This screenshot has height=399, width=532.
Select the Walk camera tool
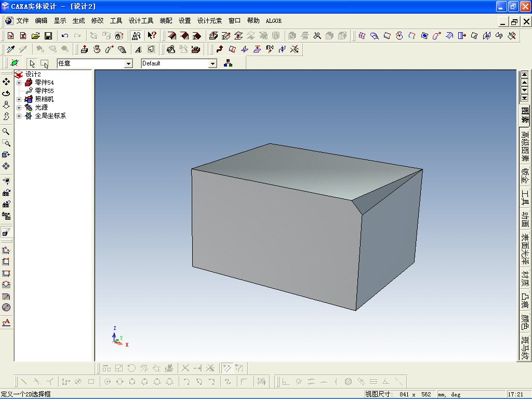coord(6,105)
